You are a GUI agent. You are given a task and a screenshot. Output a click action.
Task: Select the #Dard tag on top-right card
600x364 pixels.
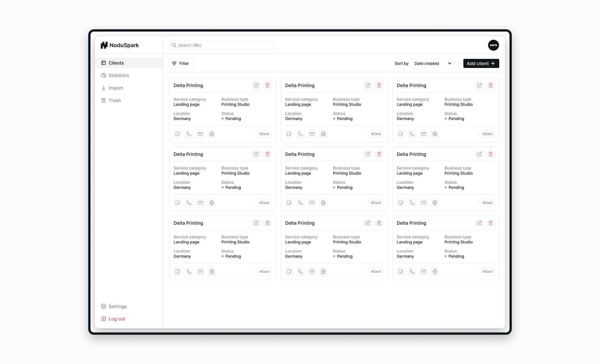487,134
